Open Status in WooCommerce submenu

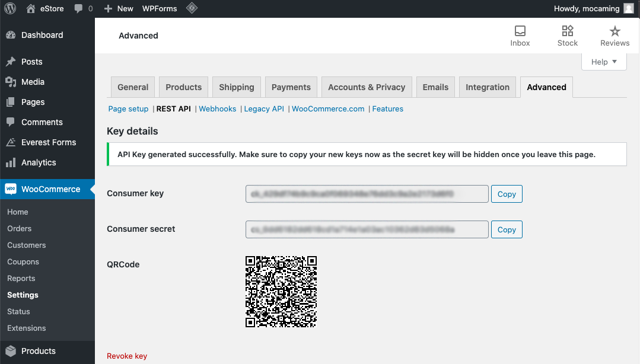pos(18,312)
